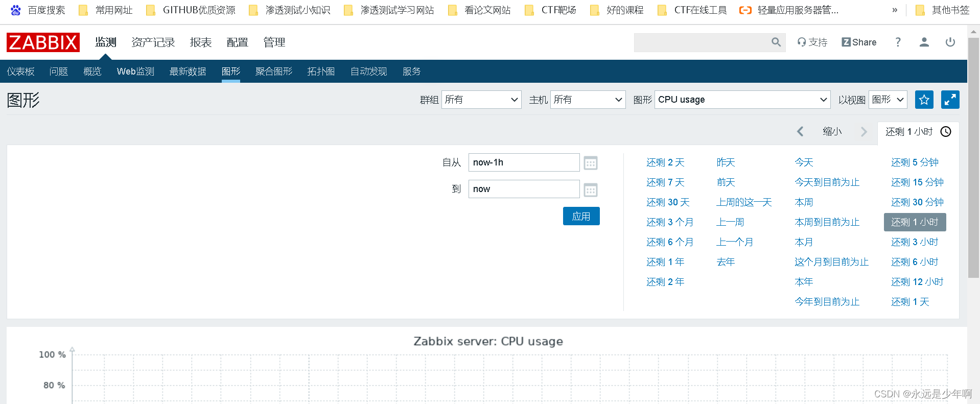
Task: Open the Zabbix Share link
Action: pos(859,42)
